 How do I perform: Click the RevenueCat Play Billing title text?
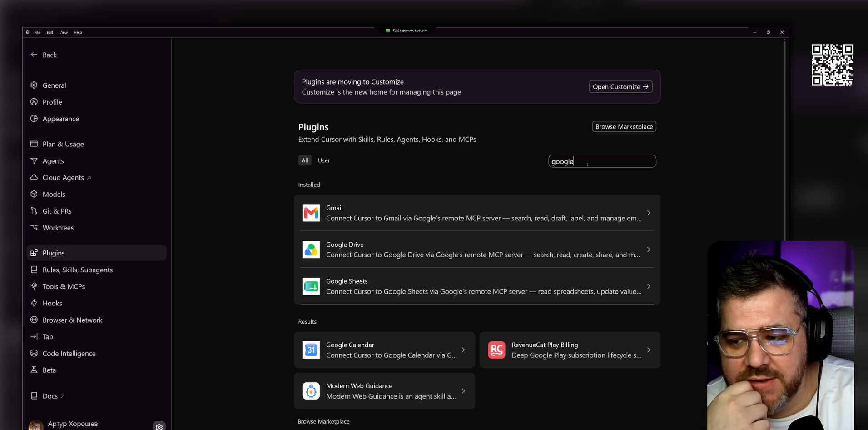pyautogui.click(x=545, y=345)
